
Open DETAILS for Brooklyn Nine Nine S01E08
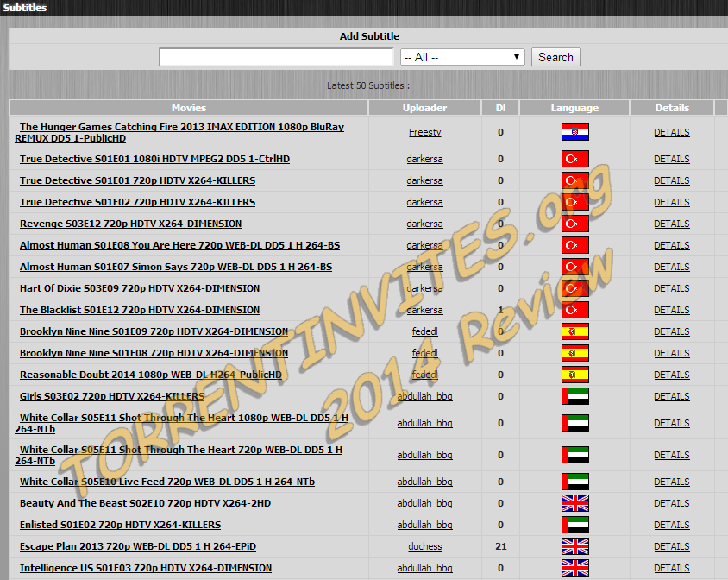pos(672,353)
